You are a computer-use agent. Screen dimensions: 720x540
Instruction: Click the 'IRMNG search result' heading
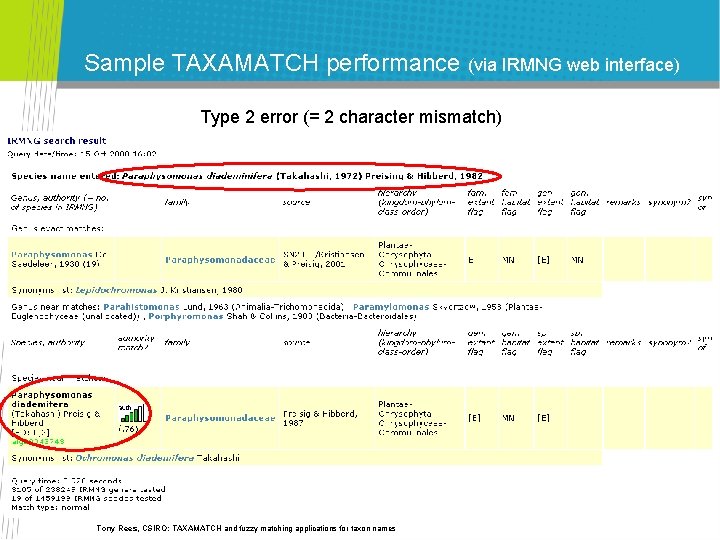(56, 141)
